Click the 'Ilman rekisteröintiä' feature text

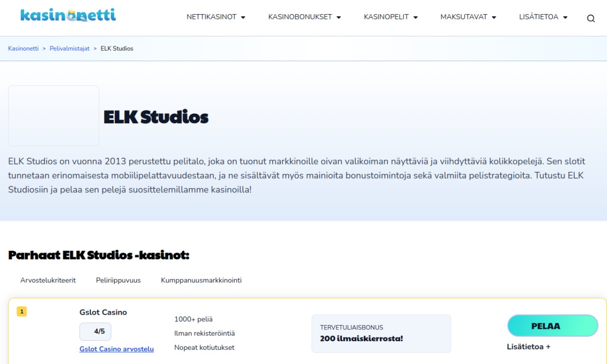(205, 333)
